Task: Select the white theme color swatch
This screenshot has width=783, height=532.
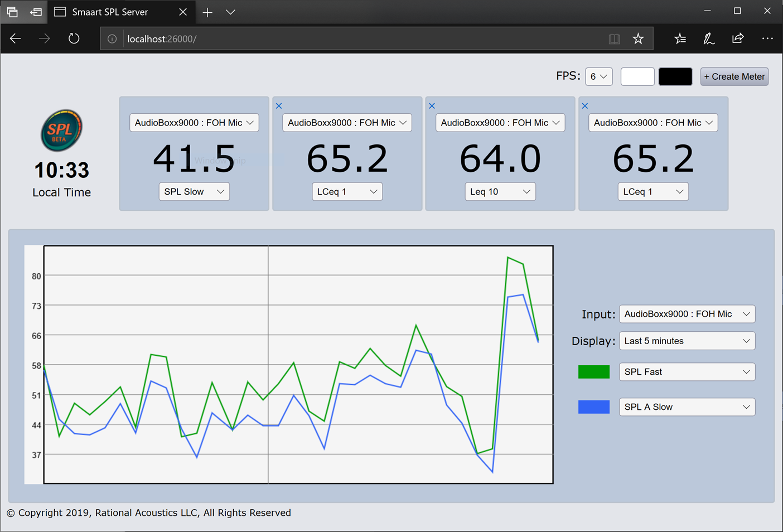Action: (637, 76)
